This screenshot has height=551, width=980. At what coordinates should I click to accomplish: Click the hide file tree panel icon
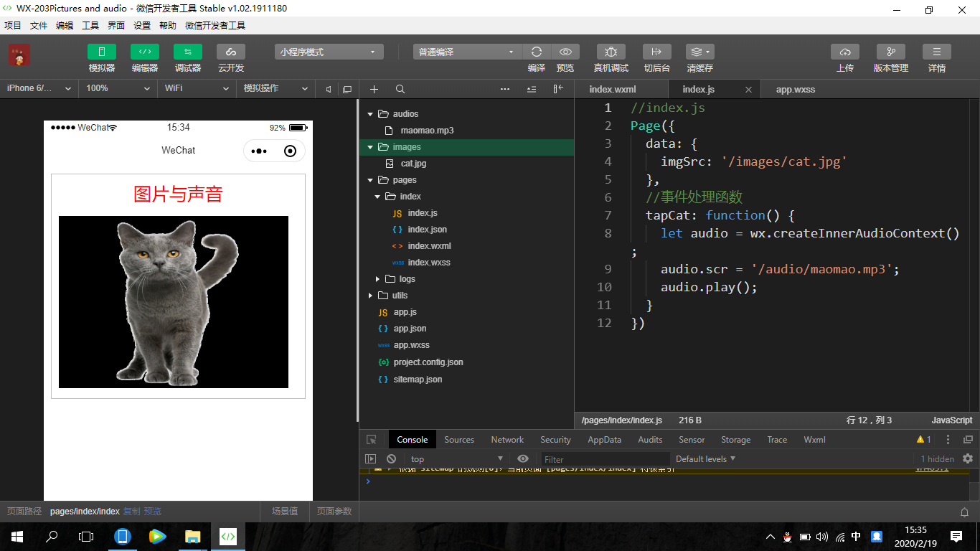[x=558, y=89]
